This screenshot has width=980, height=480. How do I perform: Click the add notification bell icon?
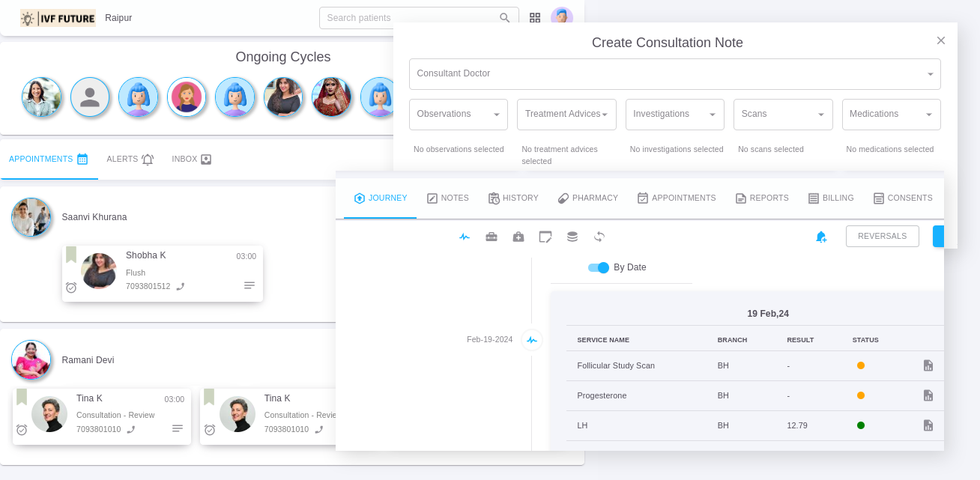tap(821, 237)
